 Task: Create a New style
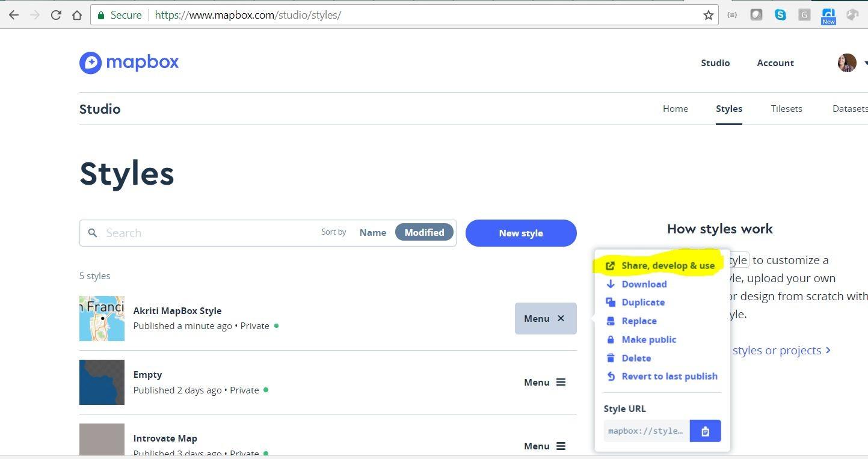pyautogui.click(x=521, y=233)
